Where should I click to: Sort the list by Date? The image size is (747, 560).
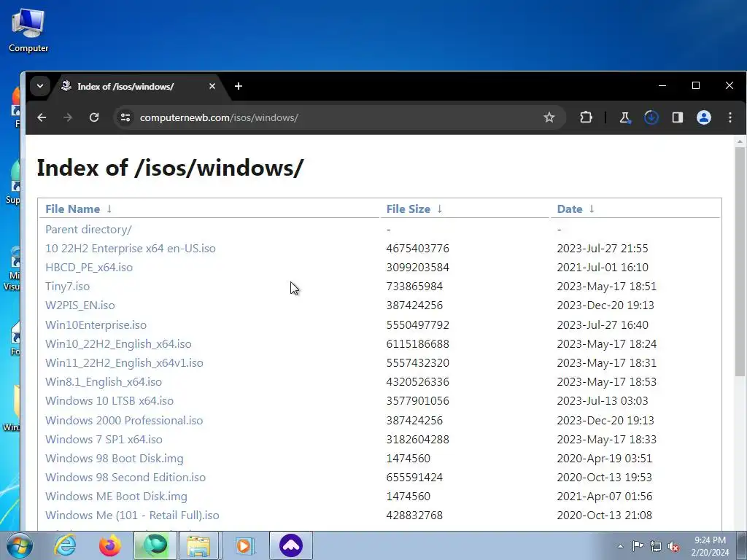[570, 209]
